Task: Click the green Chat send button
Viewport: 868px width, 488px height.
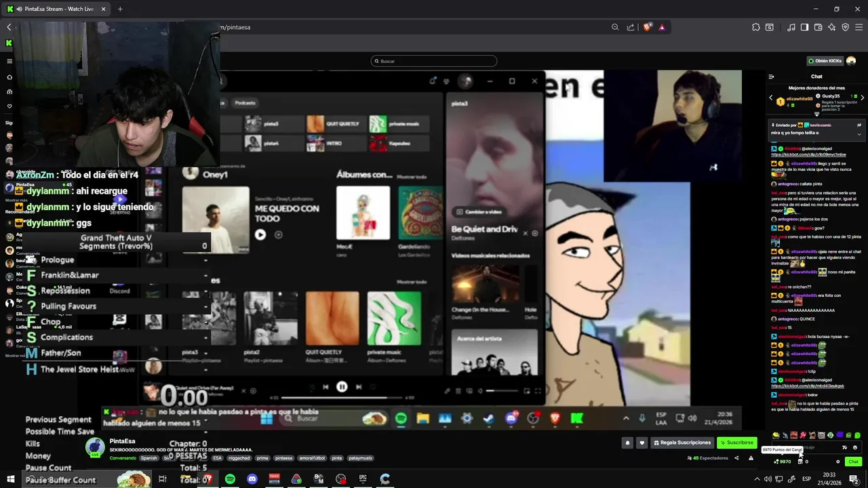Action: (x=853, y=462)
